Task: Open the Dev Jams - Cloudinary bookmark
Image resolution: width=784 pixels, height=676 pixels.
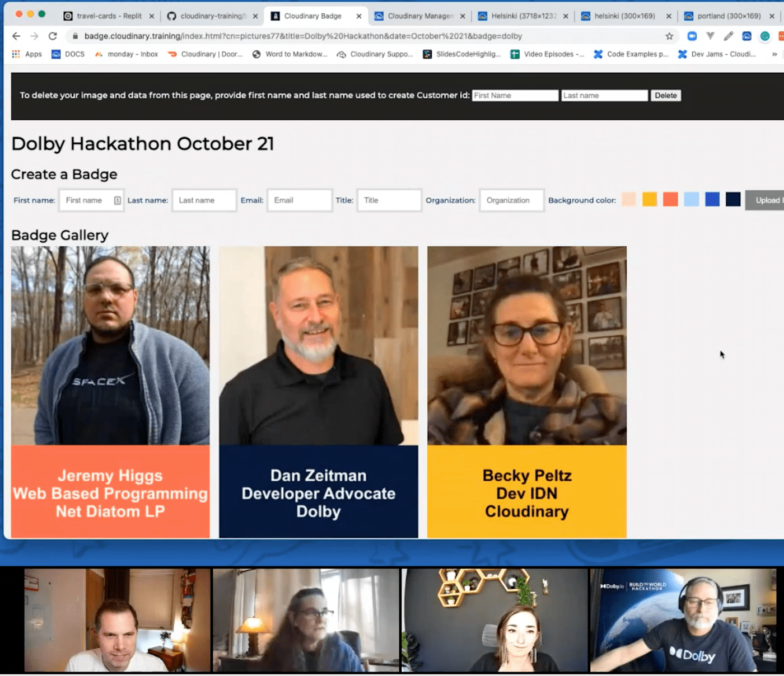Action: 717,54
